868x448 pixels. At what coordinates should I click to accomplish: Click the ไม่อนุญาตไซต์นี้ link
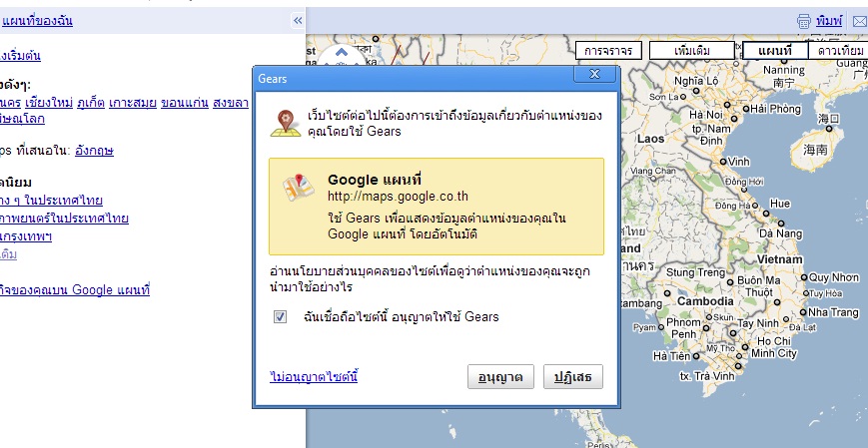314,377
